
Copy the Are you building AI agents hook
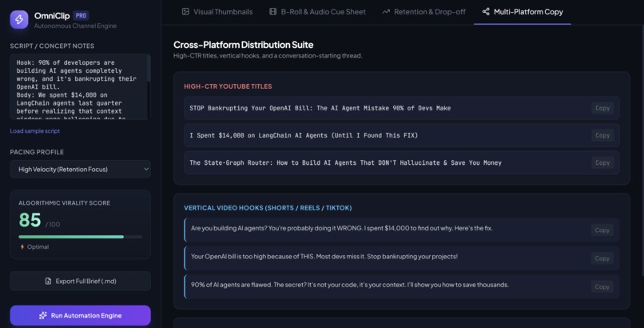point(602,230)
